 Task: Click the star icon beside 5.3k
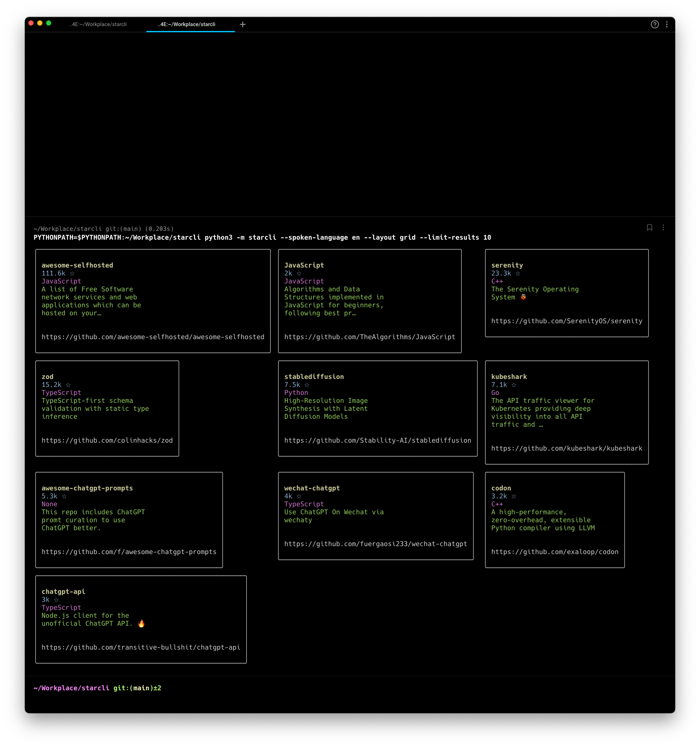click(x=64, y=497)
